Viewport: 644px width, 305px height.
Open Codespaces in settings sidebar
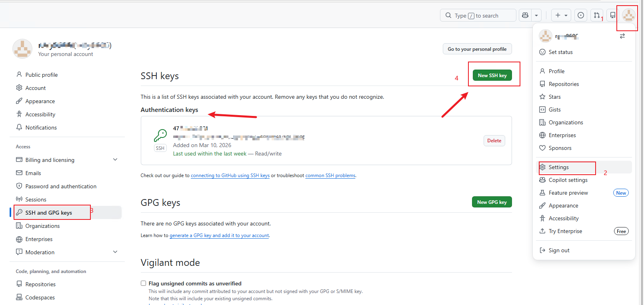(x=67, y=297)
